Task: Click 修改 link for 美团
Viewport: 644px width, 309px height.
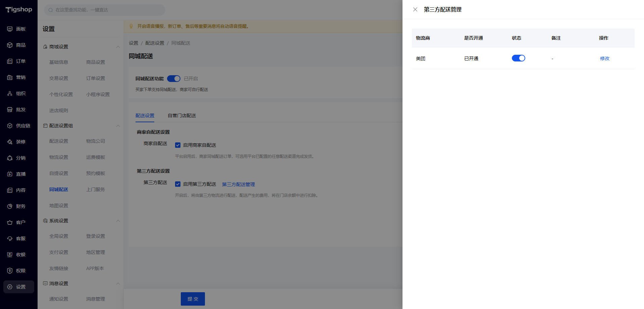Action: (x=605, y=58)
